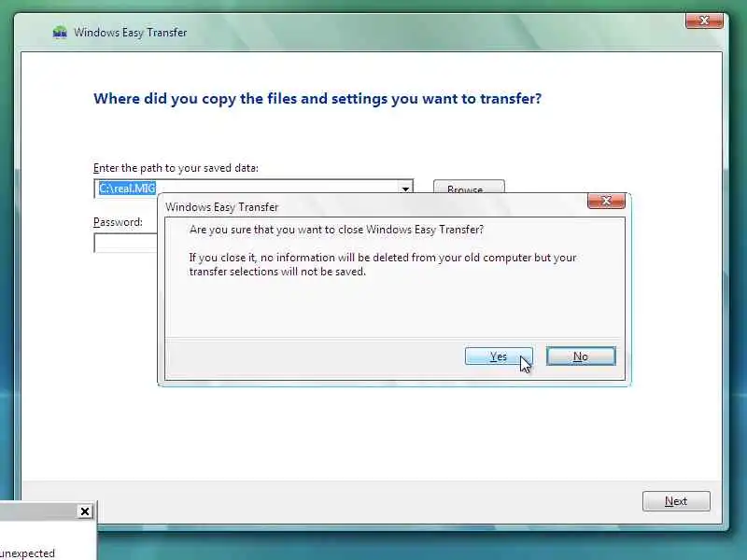Image resolution: width=747 pixels, height=560 pixels.
Task: Confirm closing by clicking Yes
Action: tap(499, 357)
